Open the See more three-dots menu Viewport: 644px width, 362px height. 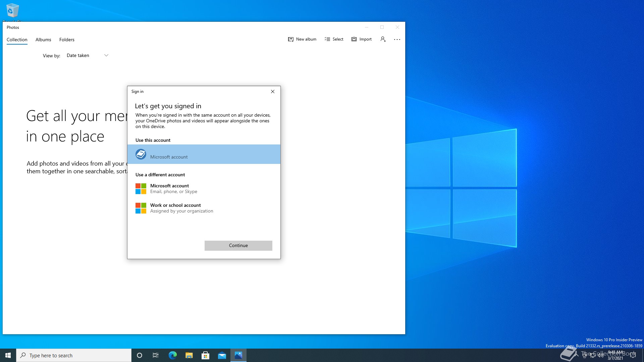(x=397, y=40)
